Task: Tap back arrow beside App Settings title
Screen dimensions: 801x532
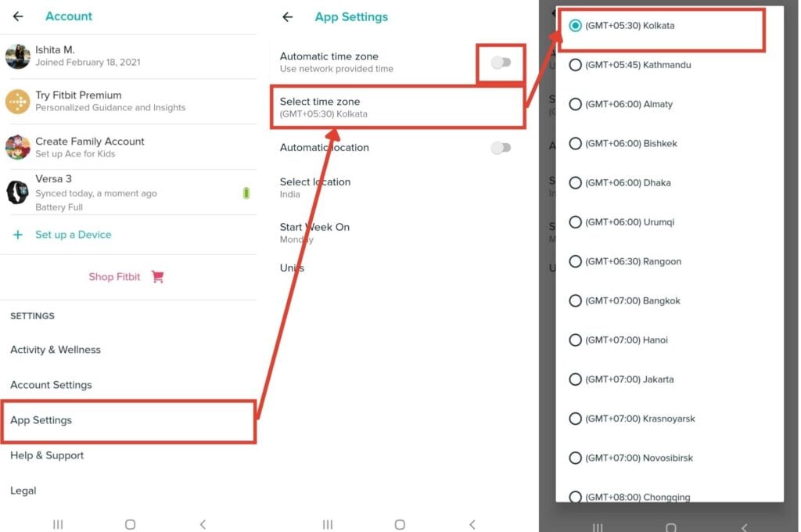Action: point(288,17)
